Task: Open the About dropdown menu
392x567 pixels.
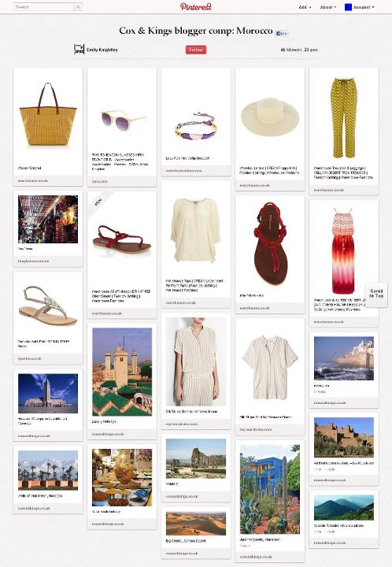Action: click(327, 7)
